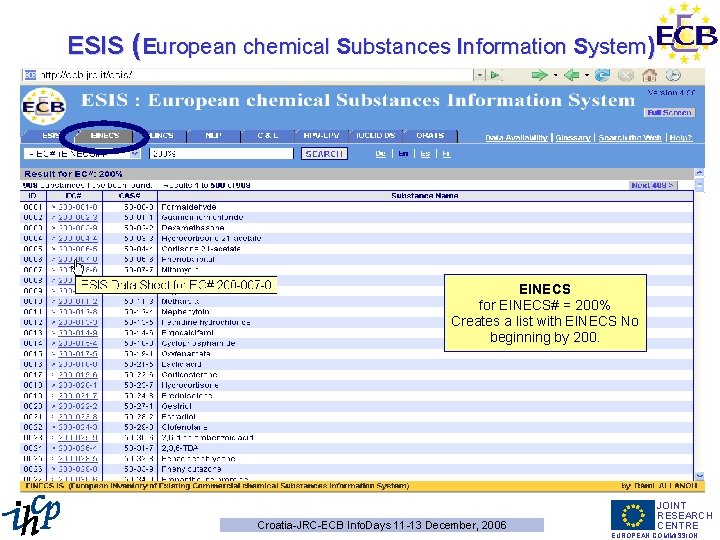Open the C & L tab

click(268, 135)
